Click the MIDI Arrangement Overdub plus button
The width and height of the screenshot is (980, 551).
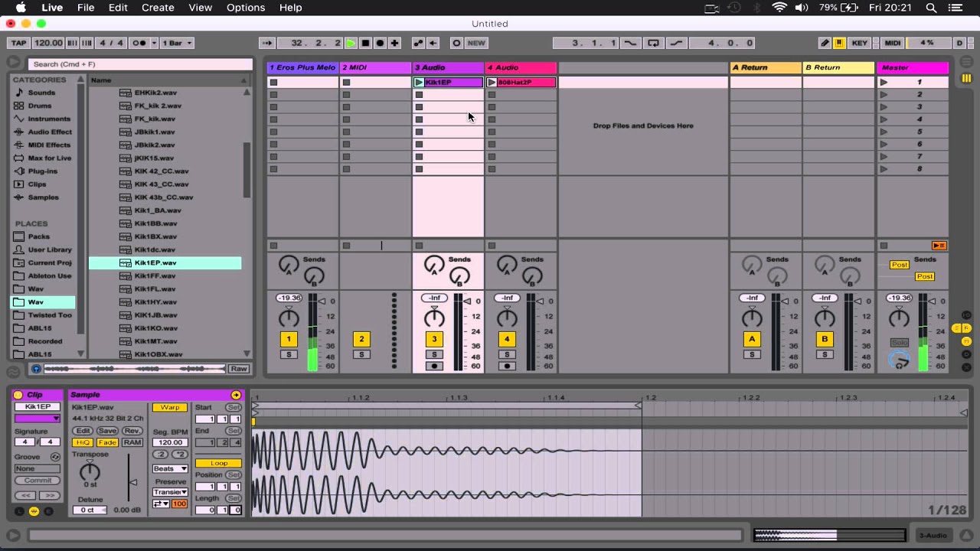click(x=394, y=43)
